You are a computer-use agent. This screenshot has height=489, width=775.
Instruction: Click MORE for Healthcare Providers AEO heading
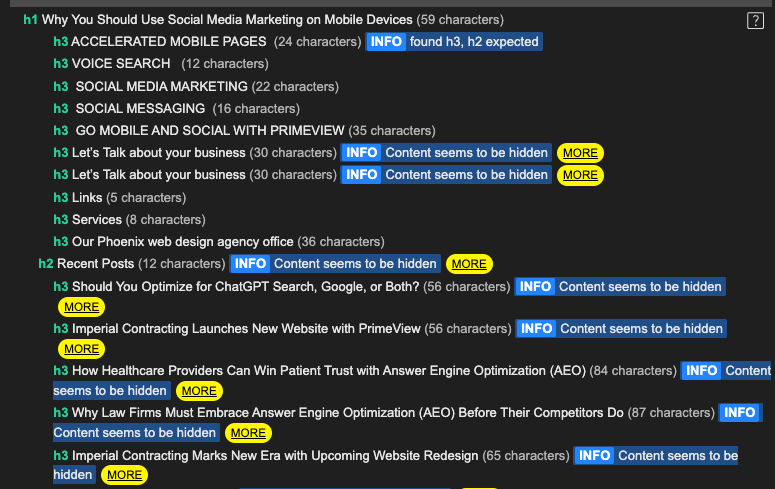point(199,391)
